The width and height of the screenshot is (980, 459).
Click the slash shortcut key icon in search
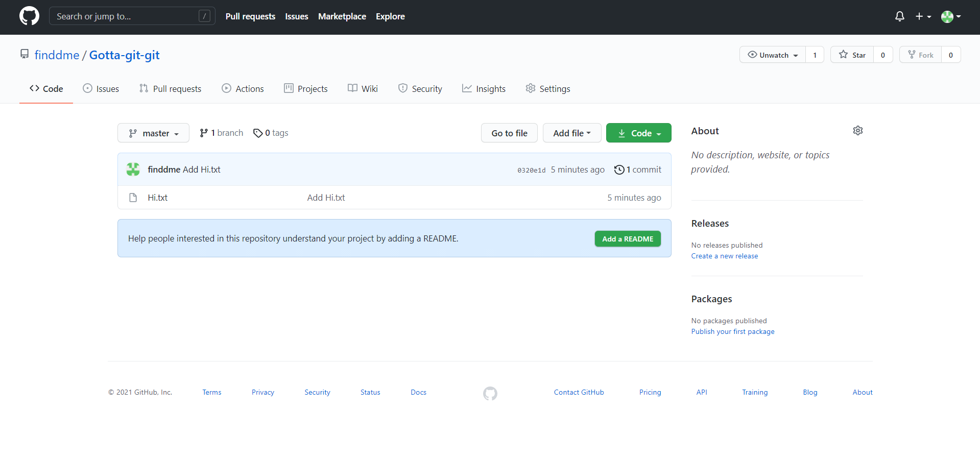(204, 16)
